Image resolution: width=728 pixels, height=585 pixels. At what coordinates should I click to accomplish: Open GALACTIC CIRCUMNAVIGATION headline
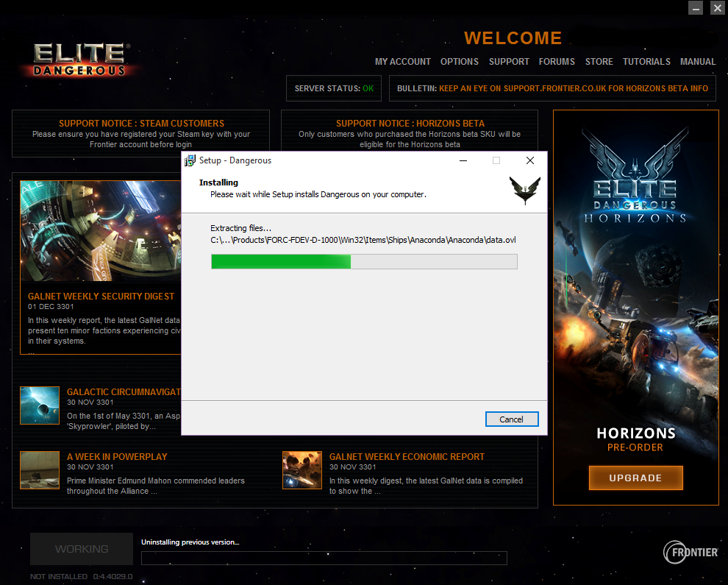point(124,392)
